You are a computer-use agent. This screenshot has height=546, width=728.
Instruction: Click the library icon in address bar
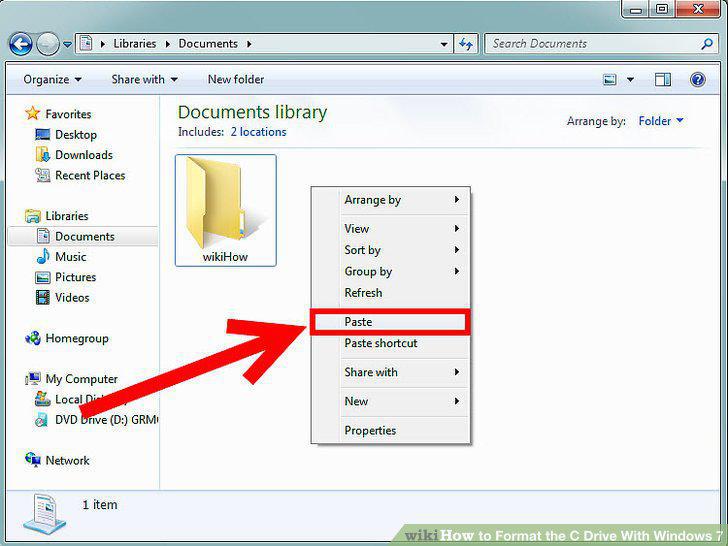pos(86,44)
